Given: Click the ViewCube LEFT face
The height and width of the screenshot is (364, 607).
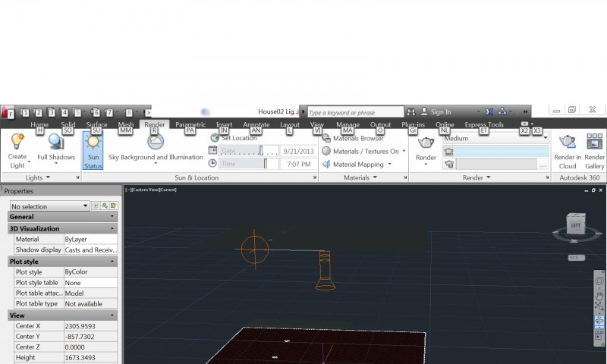Looking at the screenshot, I should [x=575, y=224].
